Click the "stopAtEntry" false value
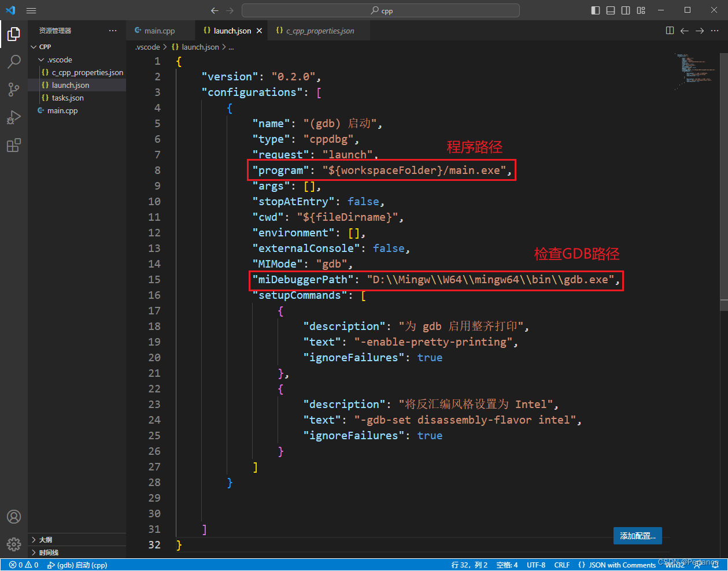The height and width of the screenshot is (571, 728). [363, 201]
